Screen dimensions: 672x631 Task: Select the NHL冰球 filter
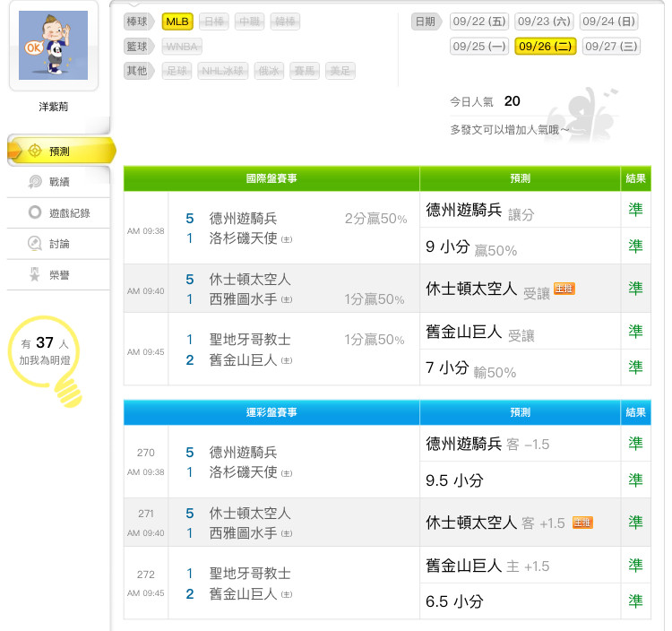(x=222, y=71)
